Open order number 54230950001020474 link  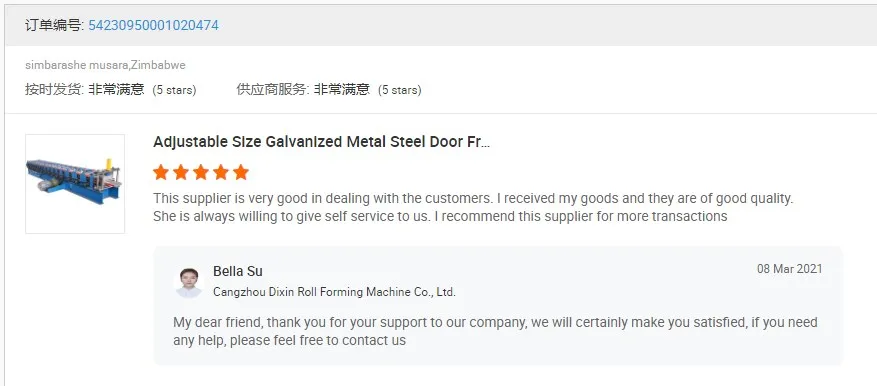[153, 25]
